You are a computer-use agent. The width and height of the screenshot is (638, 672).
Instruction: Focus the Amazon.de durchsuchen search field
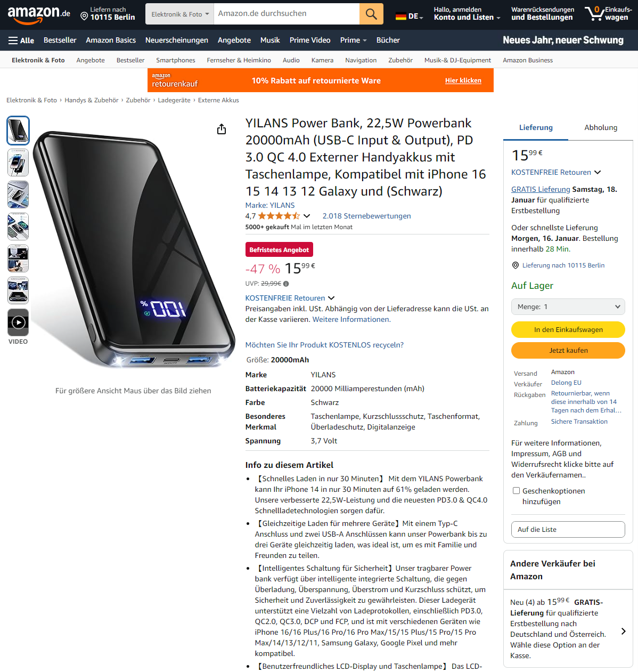tap(287, 14)
